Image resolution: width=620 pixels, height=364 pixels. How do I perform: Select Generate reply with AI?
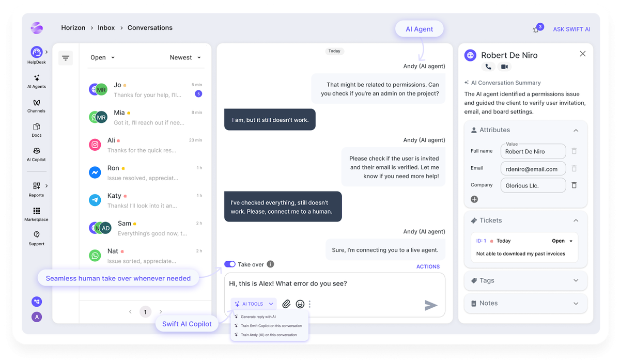coord(258,316)
